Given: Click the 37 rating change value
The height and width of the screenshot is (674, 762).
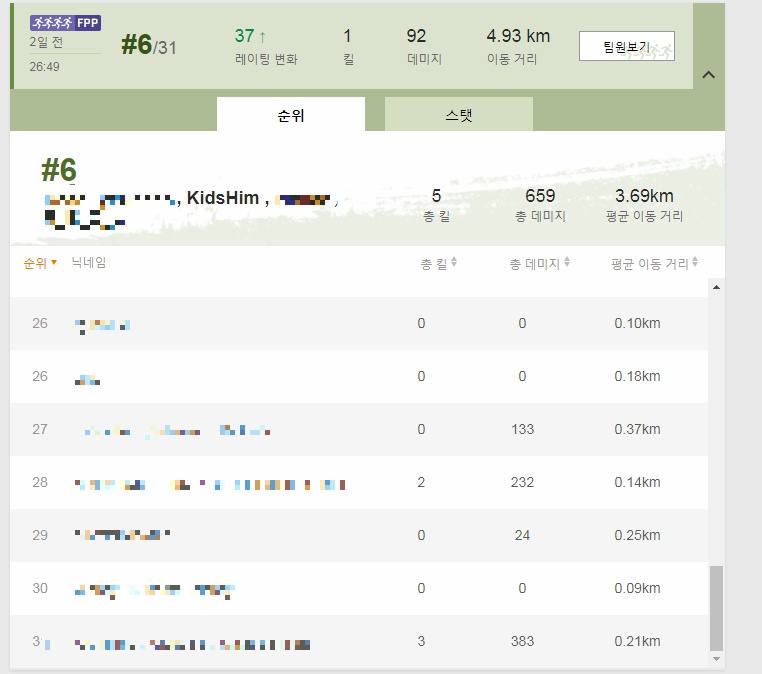Looking at the screenshot, I should click(244, 35).
